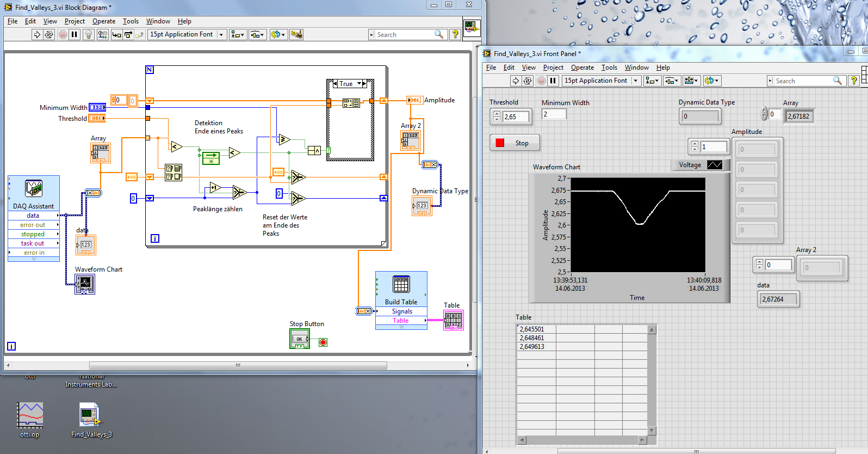Open the Find_Valleys_3 desktop shortcut
The width and height of the screenshot is (868, 454).
tap(90, 415)
